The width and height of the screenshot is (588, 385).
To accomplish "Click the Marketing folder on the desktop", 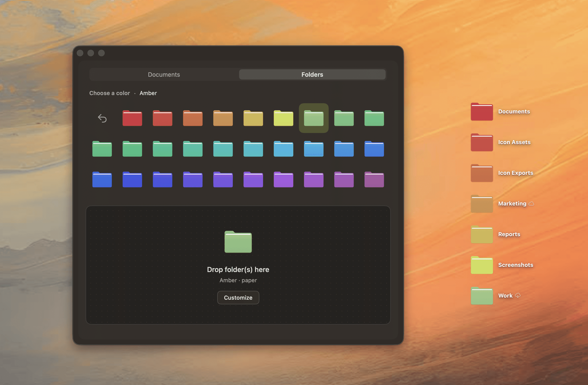I will [481, 204].
